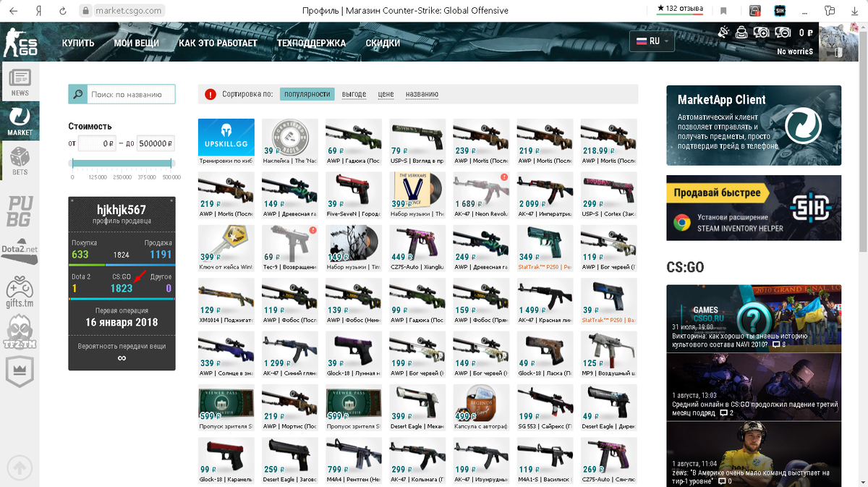Open the 1 689 ₽ AK-47 Neon Revolution item
This screenshot has height=487, width=868.
(481, 195)
